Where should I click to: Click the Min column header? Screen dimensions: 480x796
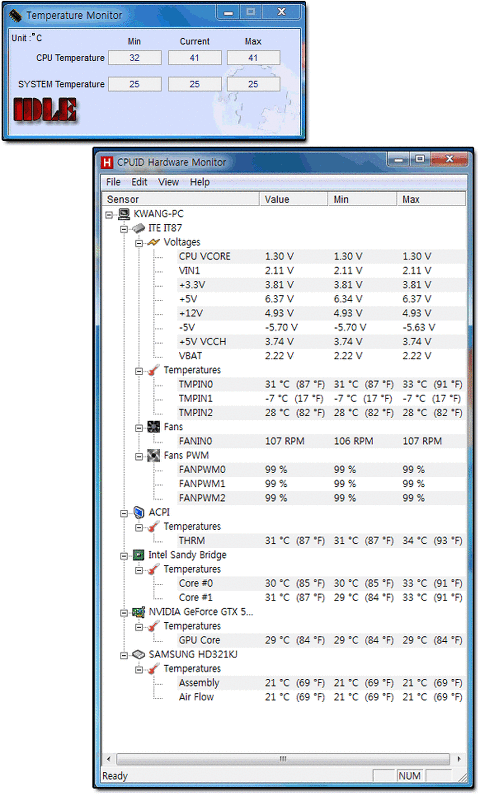pyautogui.click(x=362, y=199)
